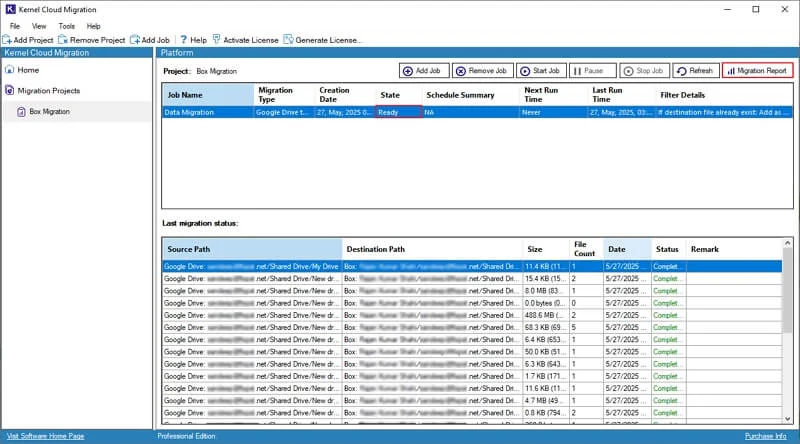Click the Size column header
This screenshot has width=800, height=444.
546,249
